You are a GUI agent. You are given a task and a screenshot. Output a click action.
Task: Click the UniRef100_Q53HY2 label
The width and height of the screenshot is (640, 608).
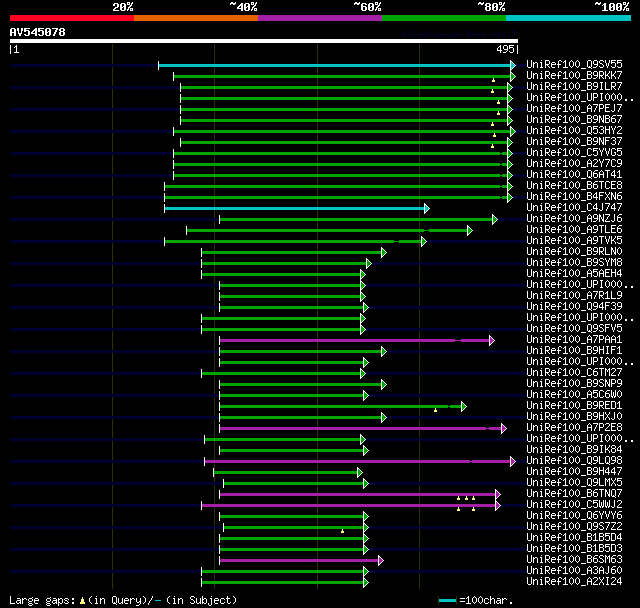pyautogui.click(x=574, y=131)
